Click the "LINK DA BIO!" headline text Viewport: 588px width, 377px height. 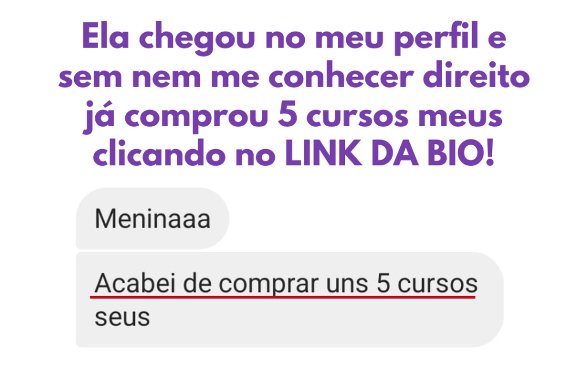pyautogui.click(x=390, y=154)
